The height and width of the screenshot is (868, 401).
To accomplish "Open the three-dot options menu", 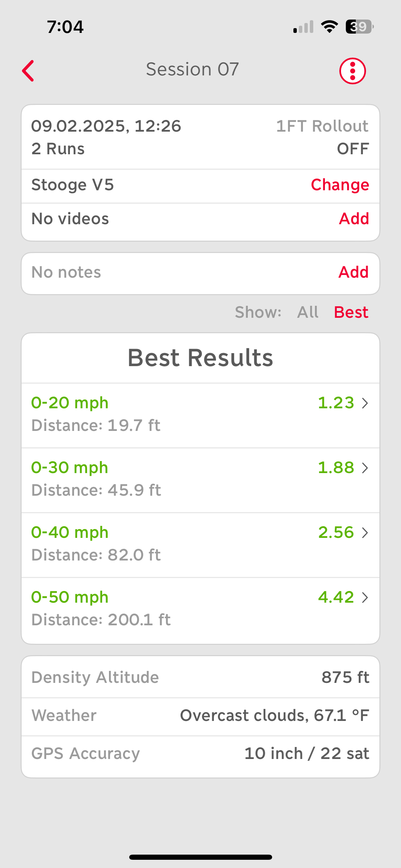I will point(352,71).
